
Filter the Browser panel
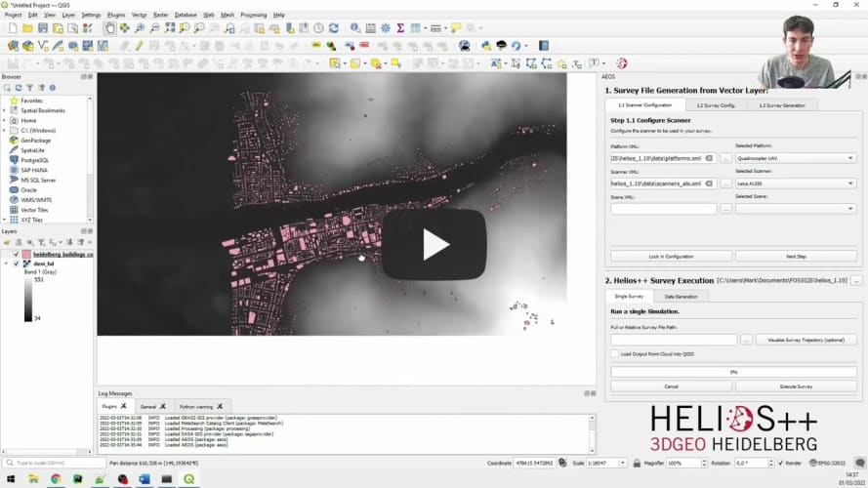point(30,88)
